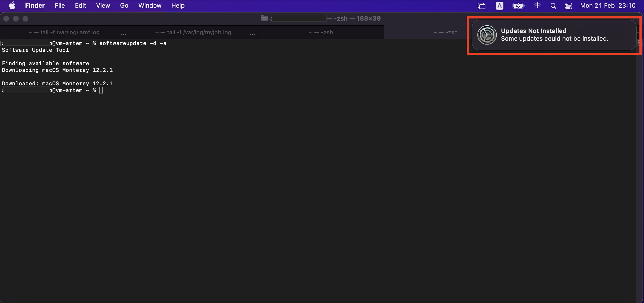
Task: Click the 'softwareupdate -d -a' command text
Action: tap(133, 43)
